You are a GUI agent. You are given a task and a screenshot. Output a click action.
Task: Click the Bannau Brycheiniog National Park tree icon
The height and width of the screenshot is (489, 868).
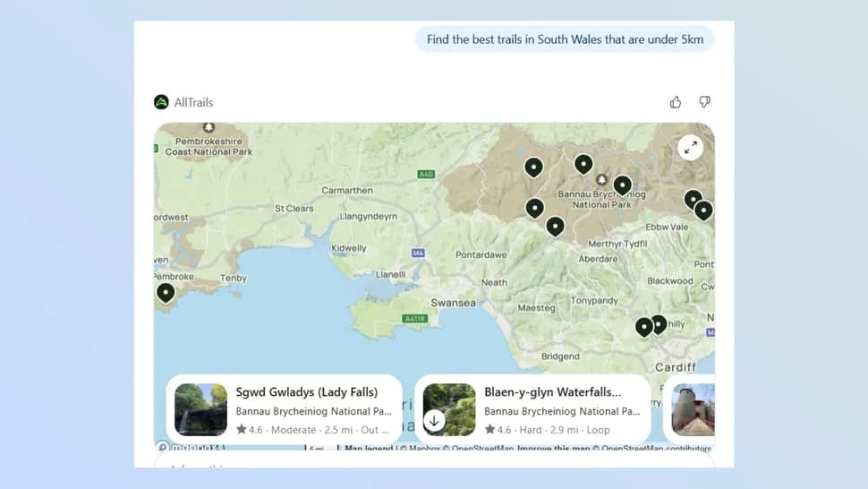coord(601,180)
